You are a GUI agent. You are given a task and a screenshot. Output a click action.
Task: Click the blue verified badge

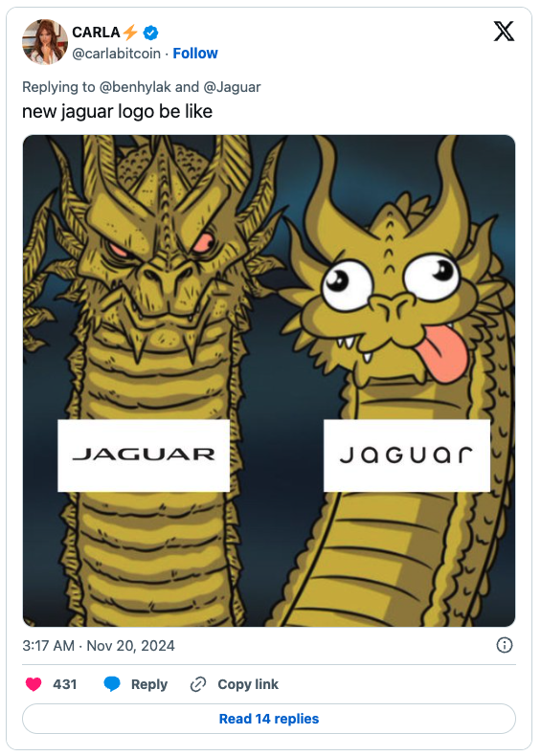tap(151, 33)
